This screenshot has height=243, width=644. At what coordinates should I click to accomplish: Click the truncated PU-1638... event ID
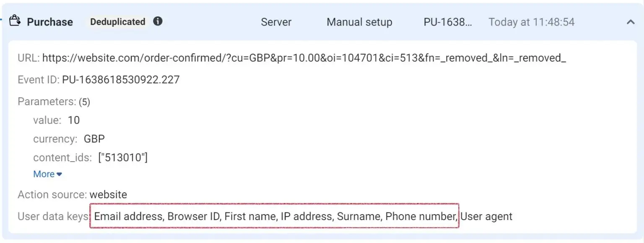point(448,22)
